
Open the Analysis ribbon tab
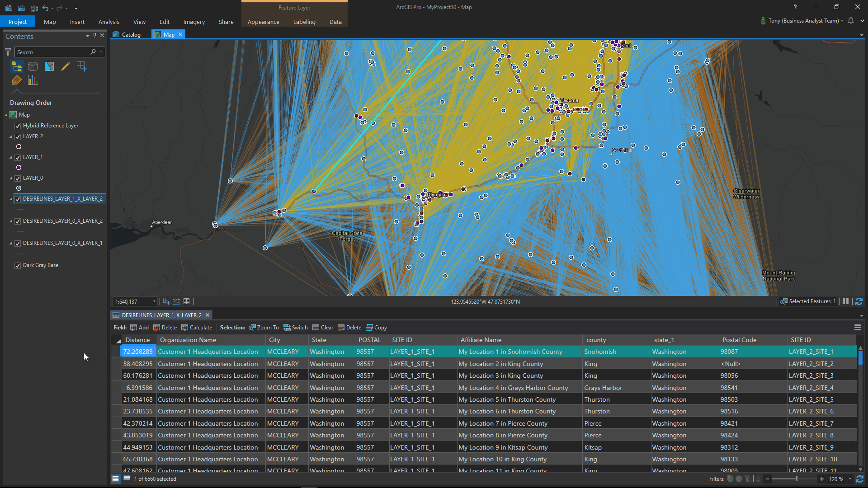pyautogui.click(x=108, y=22)
